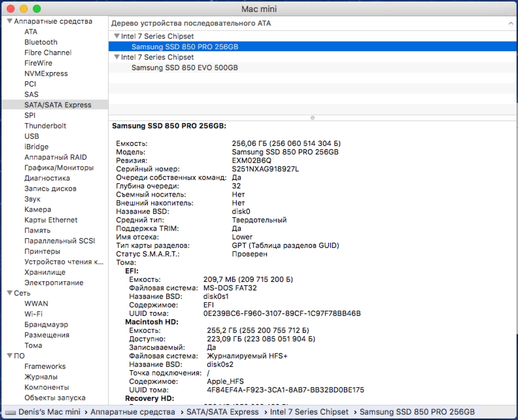
Task: Click Denis's Mac mini in the path bar
Action: pyautogui.click(x=49, y=412)
